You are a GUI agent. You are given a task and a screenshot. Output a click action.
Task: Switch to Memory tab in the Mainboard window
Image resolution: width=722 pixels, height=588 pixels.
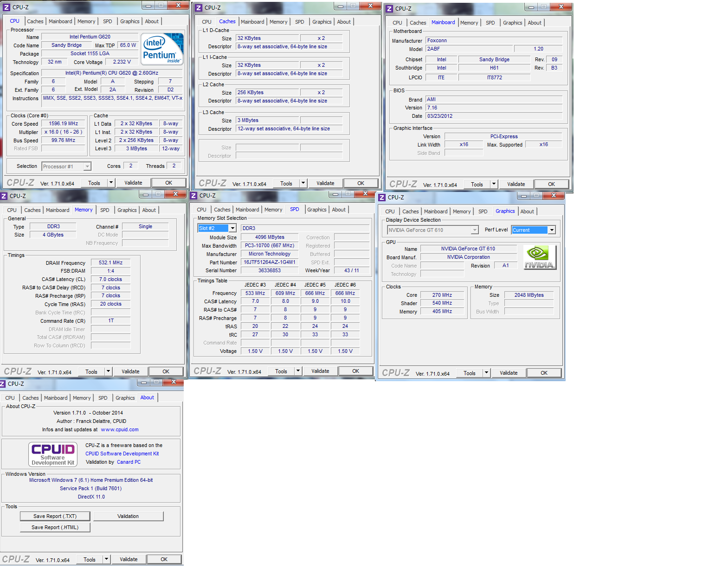[x=469, y=23]
